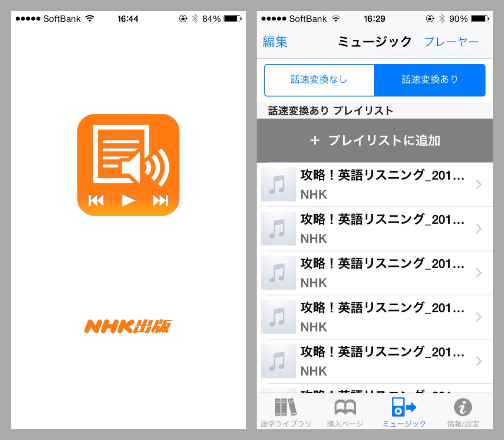Image resolution: width=504 pixels, height=440 pixels.
Task: Tap the rotation lock icon in the left status bar
Action: pyautogui.click(x=183, y=19)
